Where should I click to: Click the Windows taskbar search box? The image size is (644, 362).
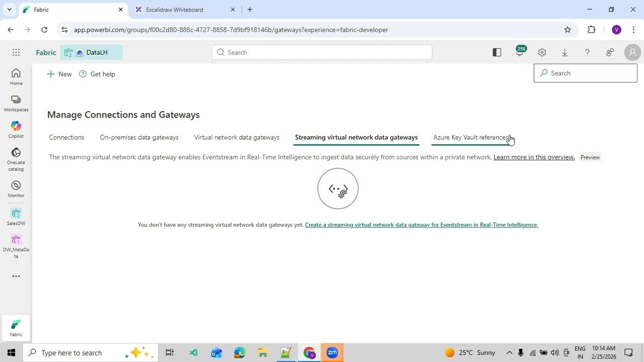coord(91,352)
